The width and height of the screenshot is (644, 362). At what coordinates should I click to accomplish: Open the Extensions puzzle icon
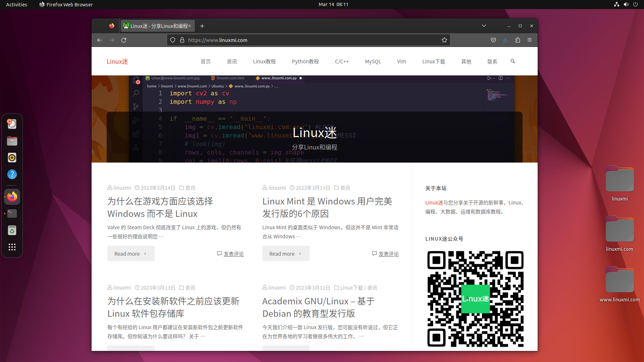[518, 40]
